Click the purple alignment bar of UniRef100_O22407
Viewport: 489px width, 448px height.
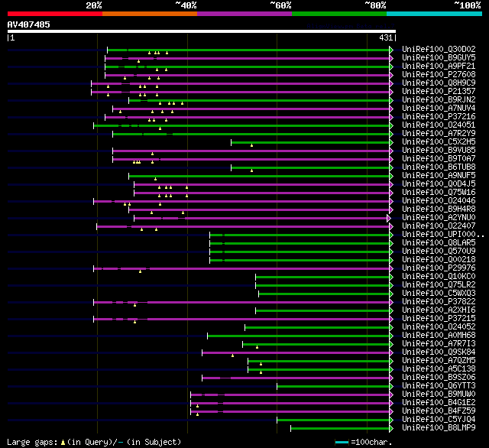tap(243, 226)
